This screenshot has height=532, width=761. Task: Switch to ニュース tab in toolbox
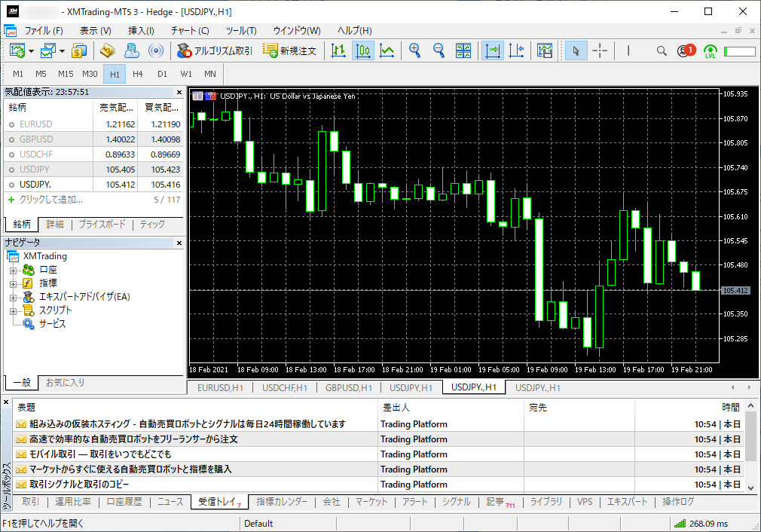pos(170,501)
